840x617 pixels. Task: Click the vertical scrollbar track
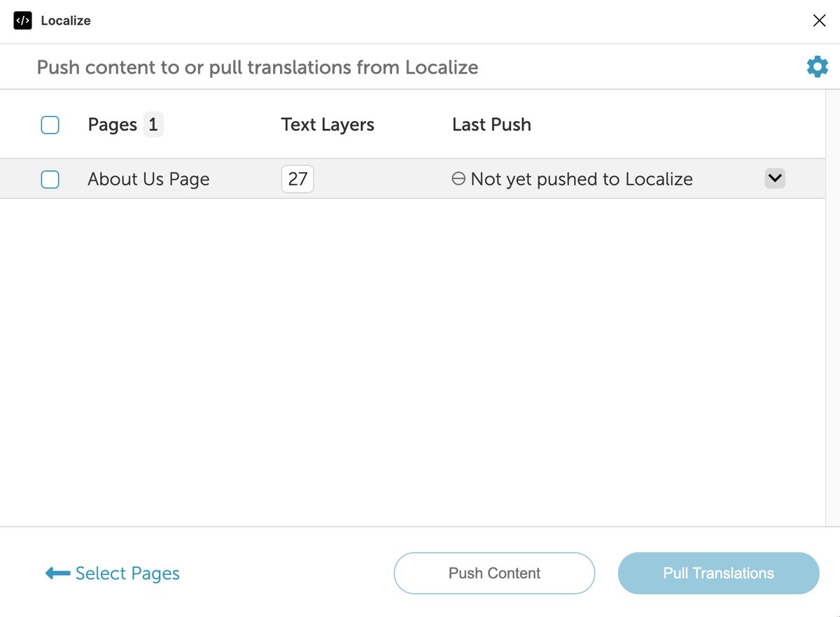tap(832, 308)
